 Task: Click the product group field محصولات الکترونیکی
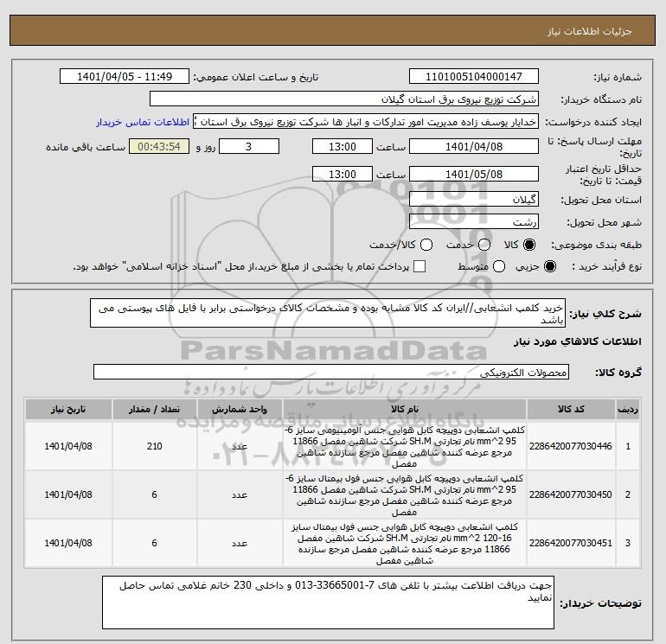(331, 373)
